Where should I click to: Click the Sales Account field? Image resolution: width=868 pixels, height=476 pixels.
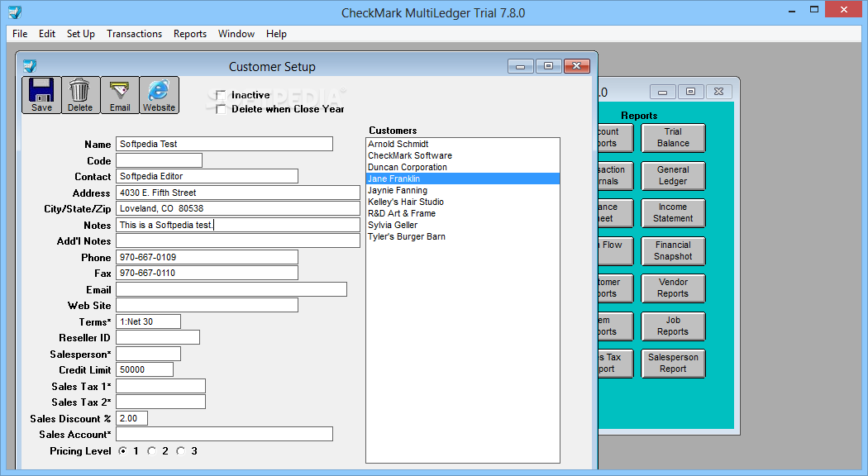click(224, 434)
